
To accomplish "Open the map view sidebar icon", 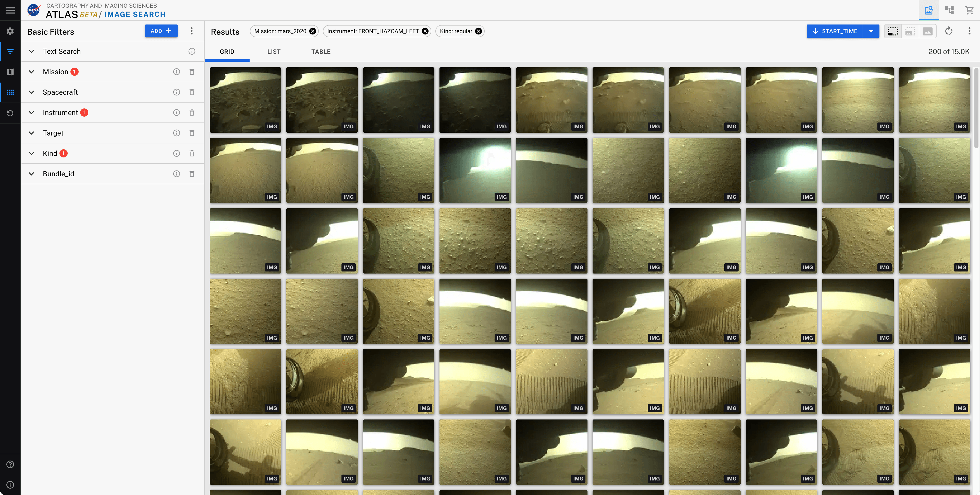I will click(x=10, y=72).
